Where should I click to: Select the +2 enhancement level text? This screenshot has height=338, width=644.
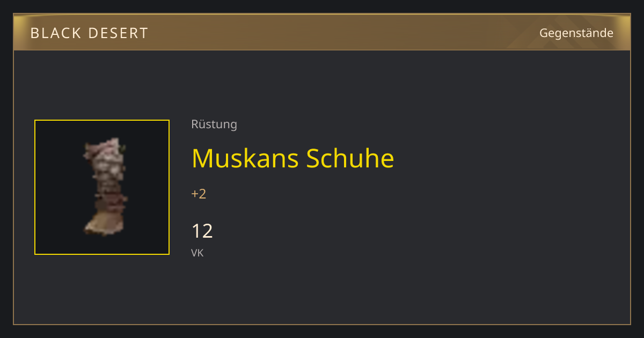199,194
